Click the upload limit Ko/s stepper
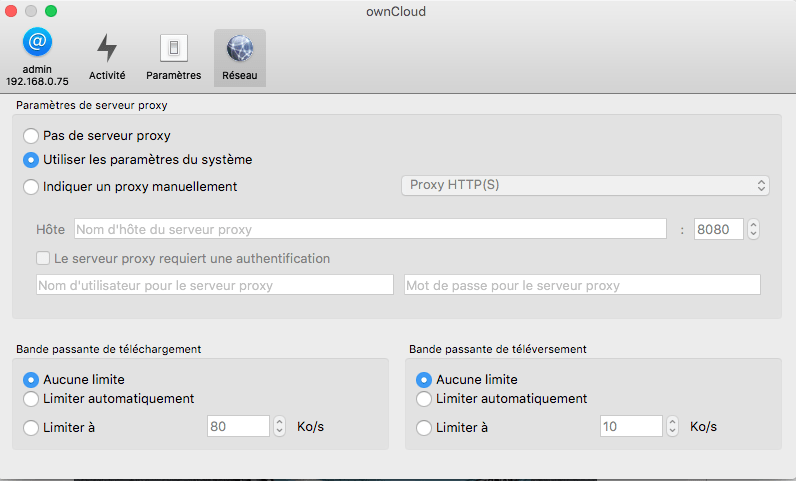 [673, 427]
